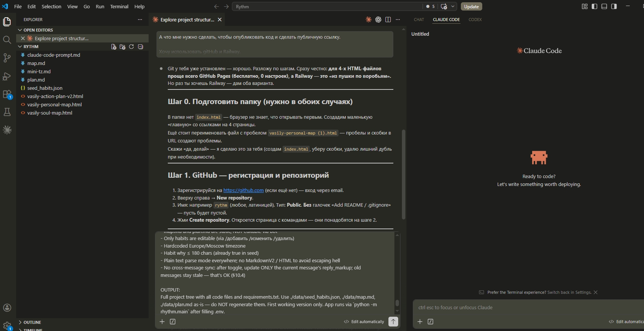Open Explorer views and more actions menu
This screenshot has height=331, width=644.
140,20
